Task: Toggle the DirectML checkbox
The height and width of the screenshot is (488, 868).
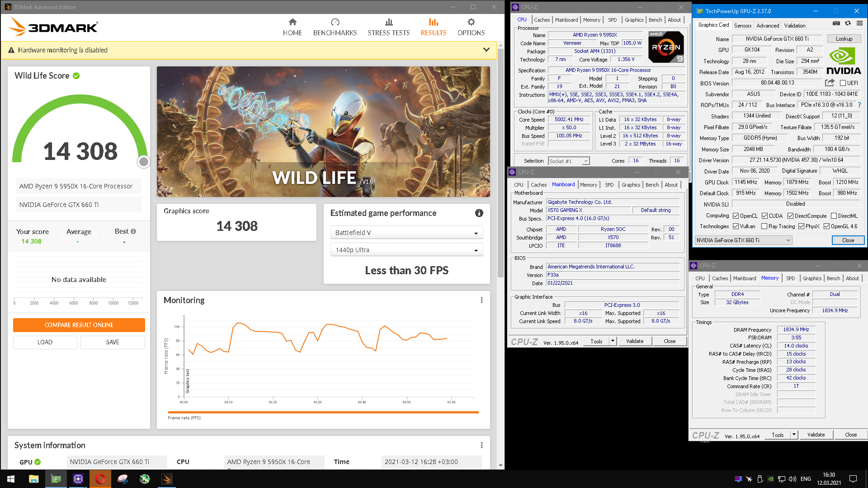Action: pyautogui.click(x=834, y=216)
